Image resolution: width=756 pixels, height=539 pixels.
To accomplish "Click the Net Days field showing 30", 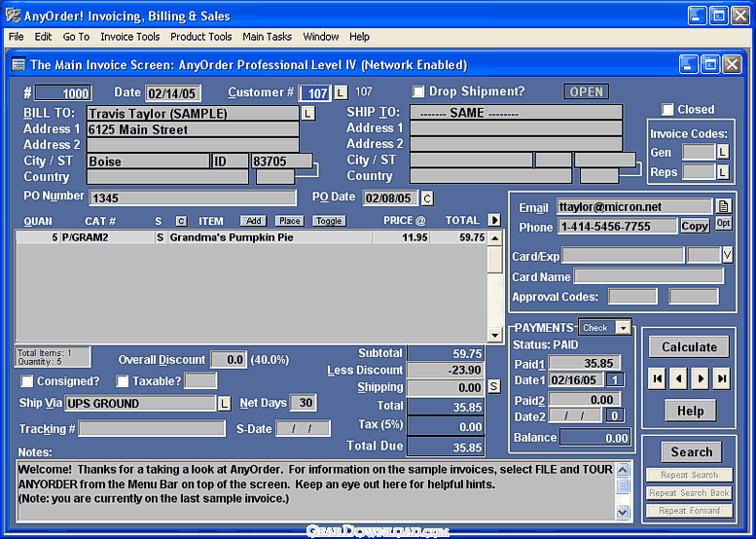I will 303,403.
